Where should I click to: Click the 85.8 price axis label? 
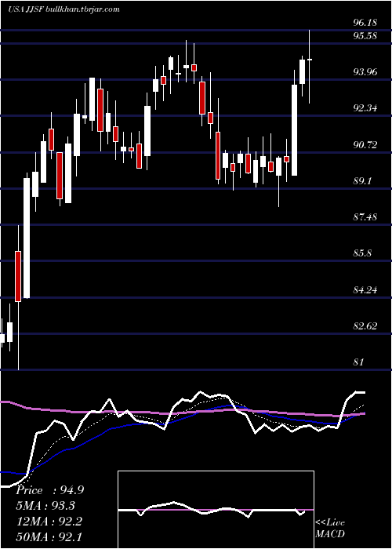362,253
